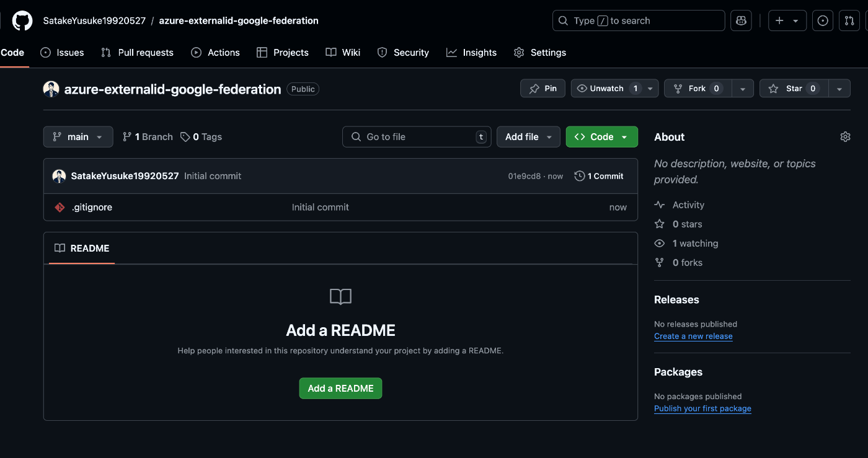The width and height of the screenshot is (868, 458).
Task: Open the .gitignore file icon
Action: [x=60, y=208]
